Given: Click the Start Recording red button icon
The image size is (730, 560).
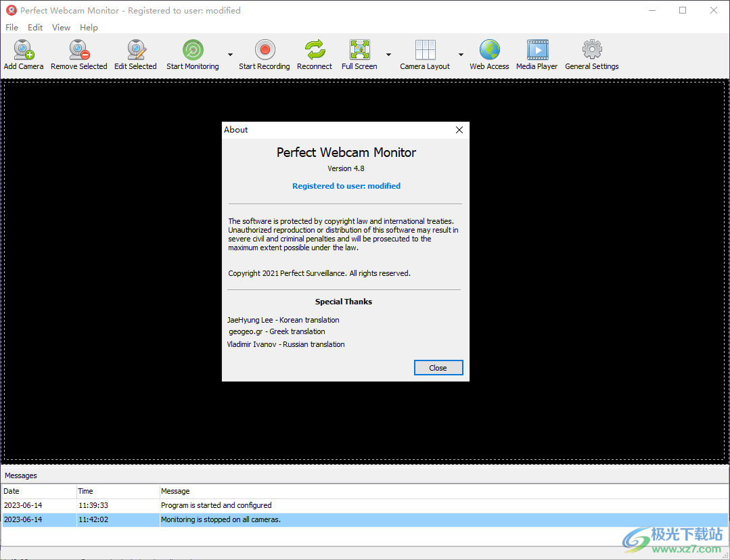Looking at the screenshot, I should [x=265, y=50].
